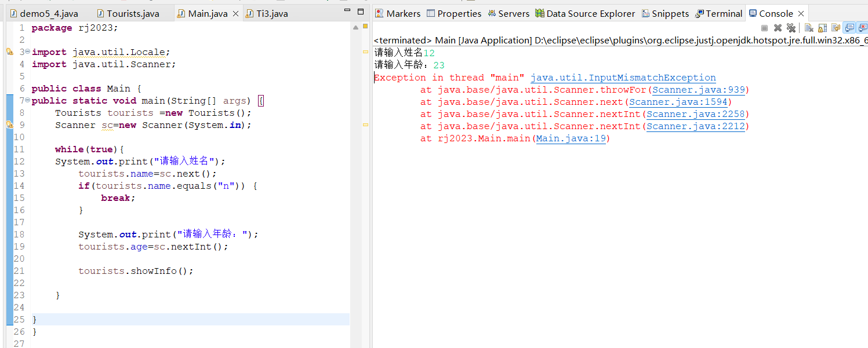Screen dimensions: 868x348
Task: Remove the launch using single gray X
Action: [778, 28]
